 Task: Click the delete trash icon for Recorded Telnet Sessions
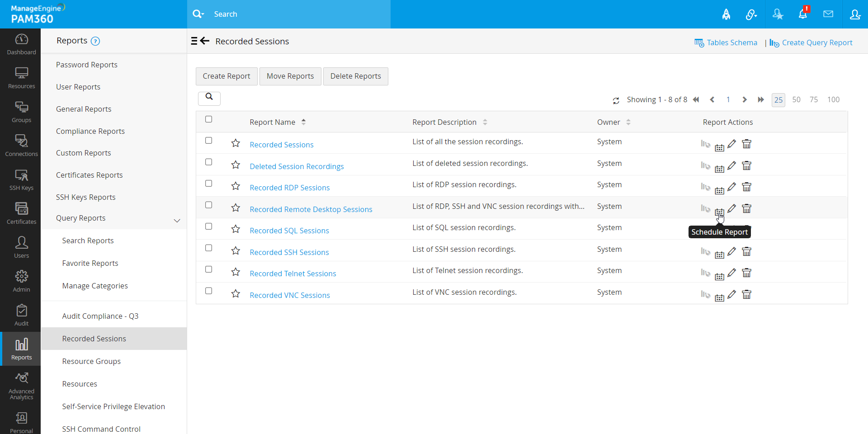pyautogui.click(x=746, y=273)
